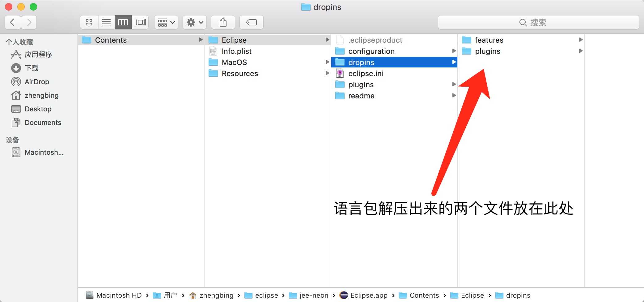
Task: Click 用户 in the path bar
Action: tap(165, 295)
